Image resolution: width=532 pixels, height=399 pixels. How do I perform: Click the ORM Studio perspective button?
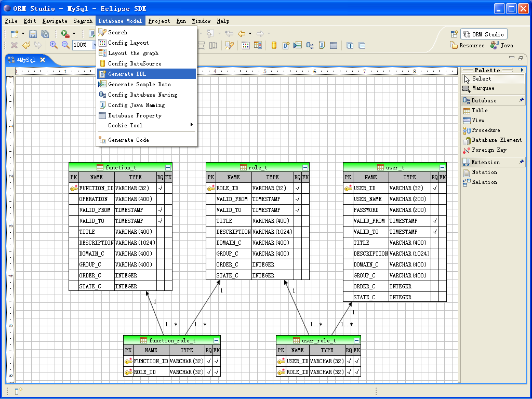coord(484,34)
